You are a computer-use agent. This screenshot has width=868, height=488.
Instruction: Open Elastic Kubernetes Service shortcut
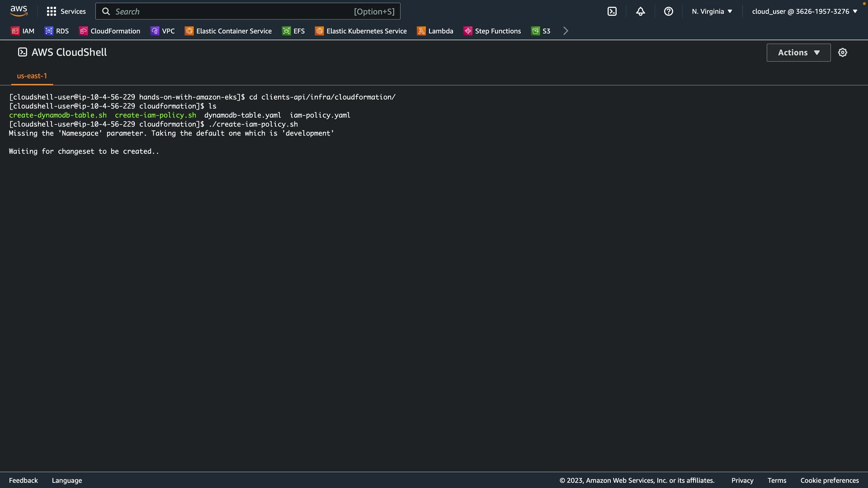pos(361,31)
